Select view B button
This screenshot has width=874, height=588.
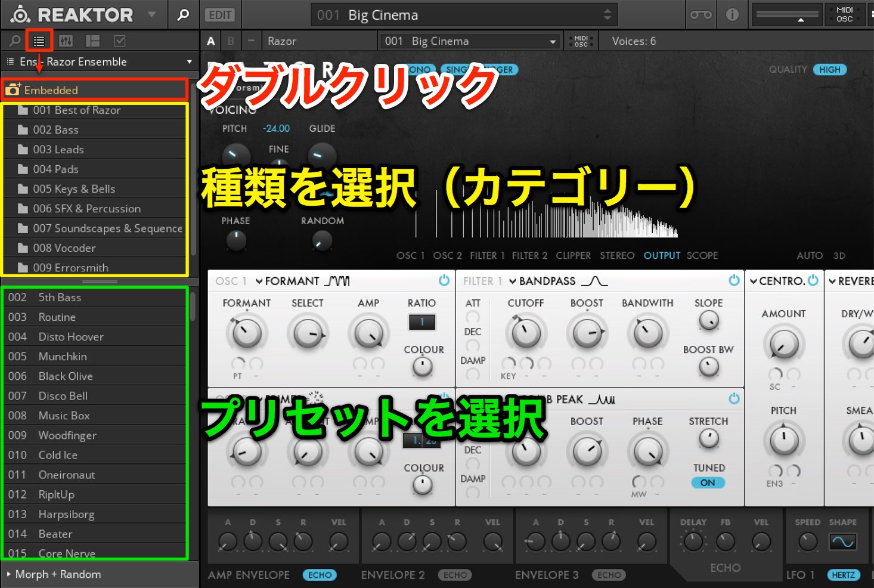231,41
